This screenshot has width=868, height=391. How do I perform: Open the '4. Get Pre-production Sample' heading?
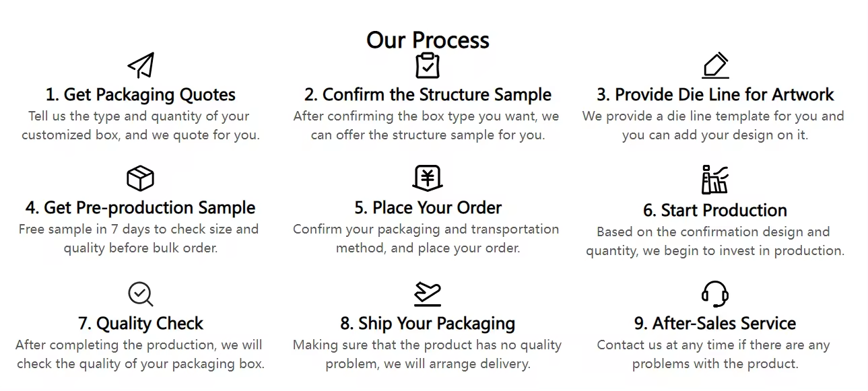[x=141, y=207]
